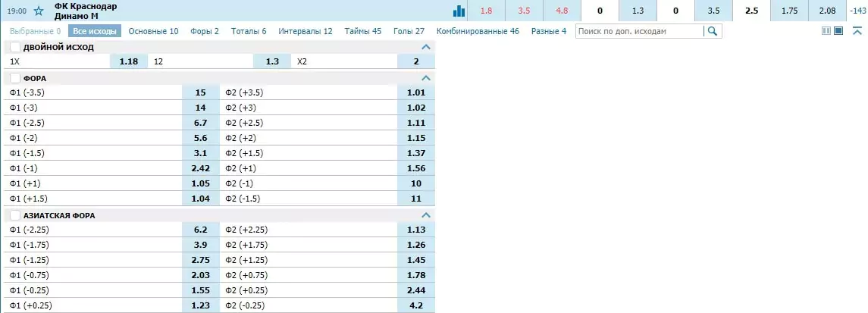Pick Ф1 (-3) odds 14
Viewport: 868px width, 313px height.
coord(201,108)
